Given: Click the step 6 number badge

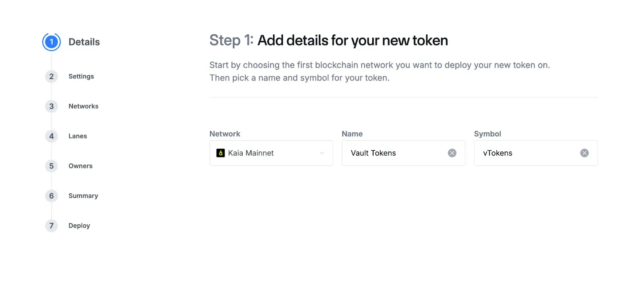Looking at the screenshot, I should 52,196.
